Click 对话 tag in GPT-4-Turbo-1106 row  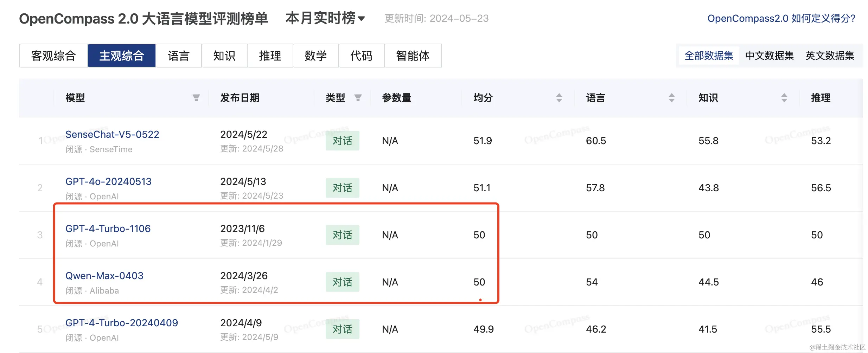coord(343,235)
